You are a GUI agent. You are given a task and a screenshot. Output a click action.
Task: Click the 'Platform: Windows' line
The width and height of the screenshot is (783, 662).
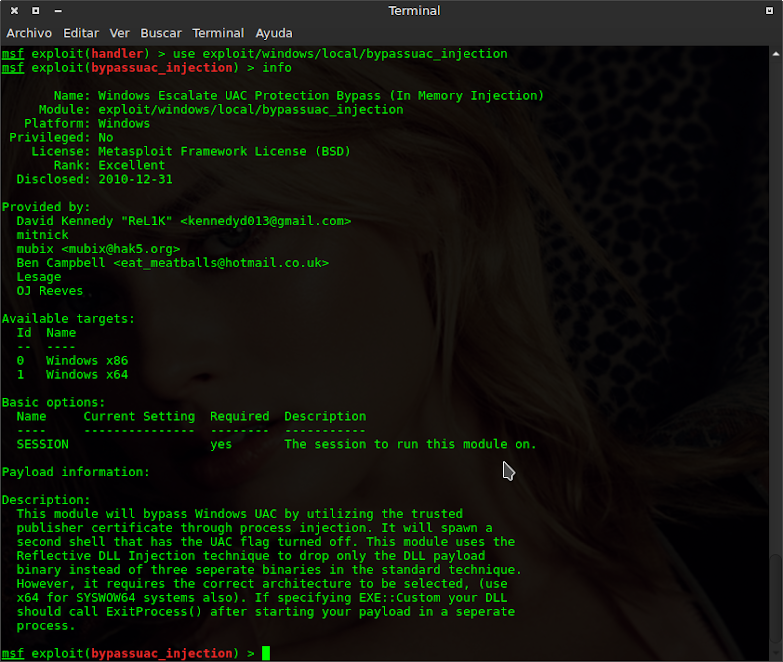(87, 123)
